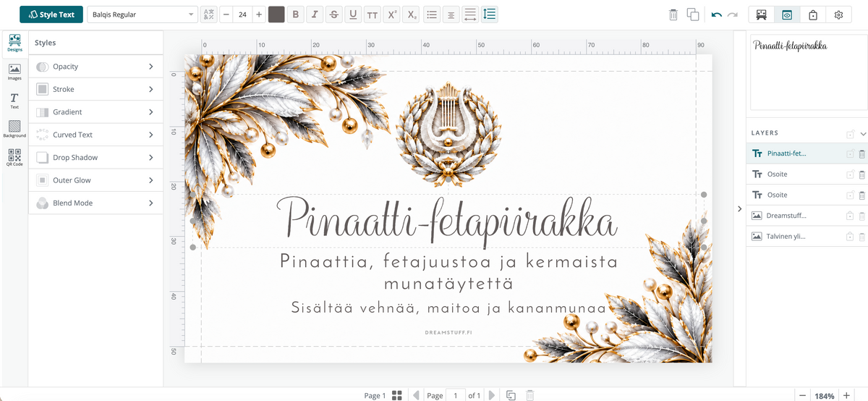Delete the current page with bottom trash icon
Image resolution: width=868 pixels, height=401 pixels.
[530, 395]
